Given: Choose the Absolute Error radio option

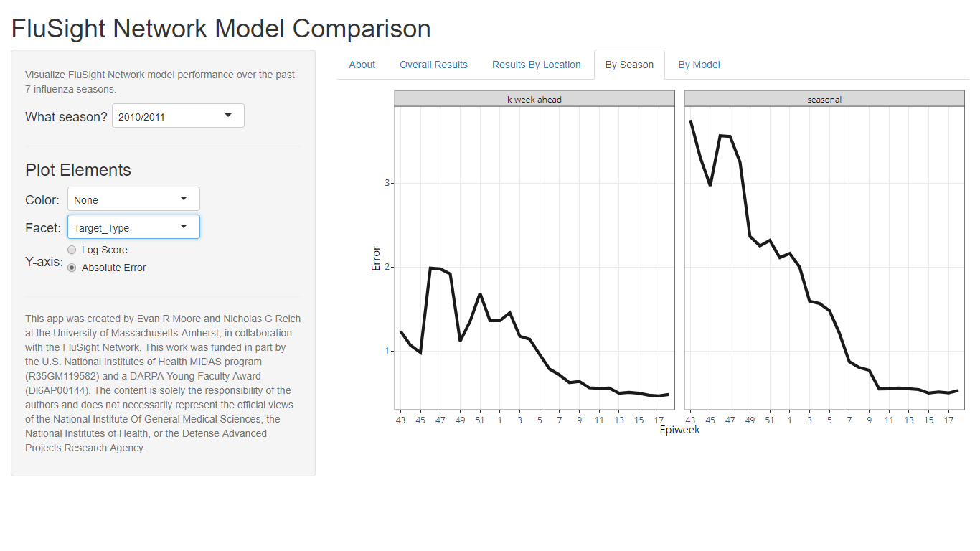Looking at the screenshot, I should (x=72, y=268).
